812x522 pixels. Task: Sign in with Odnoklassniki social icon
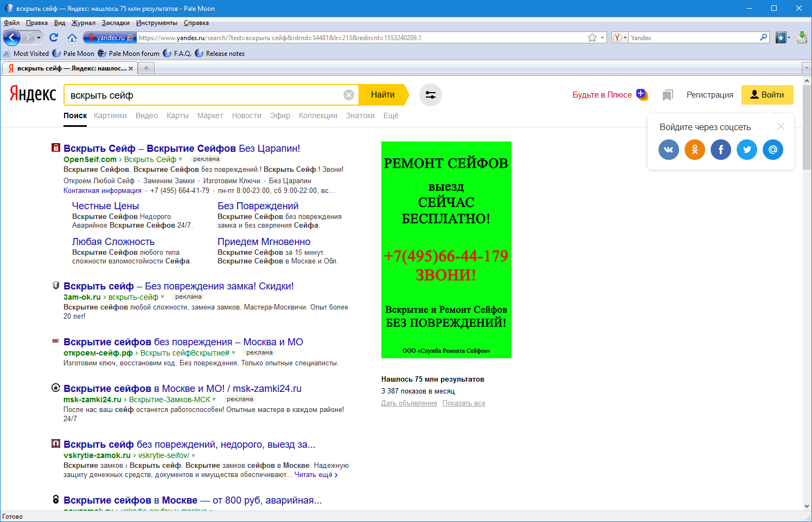point(695,150)
